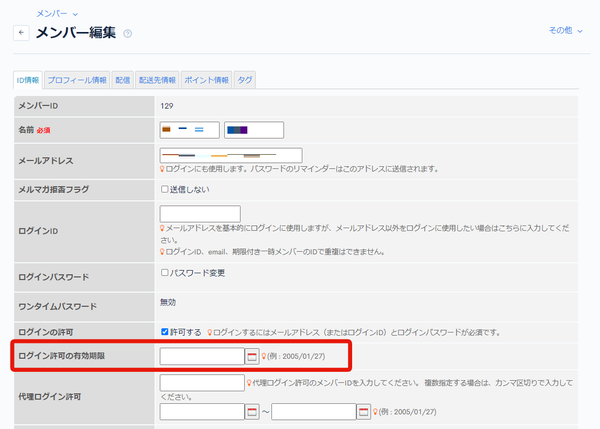
Task: Click the ログインパスワード row label
Action: tap(54, 277)
